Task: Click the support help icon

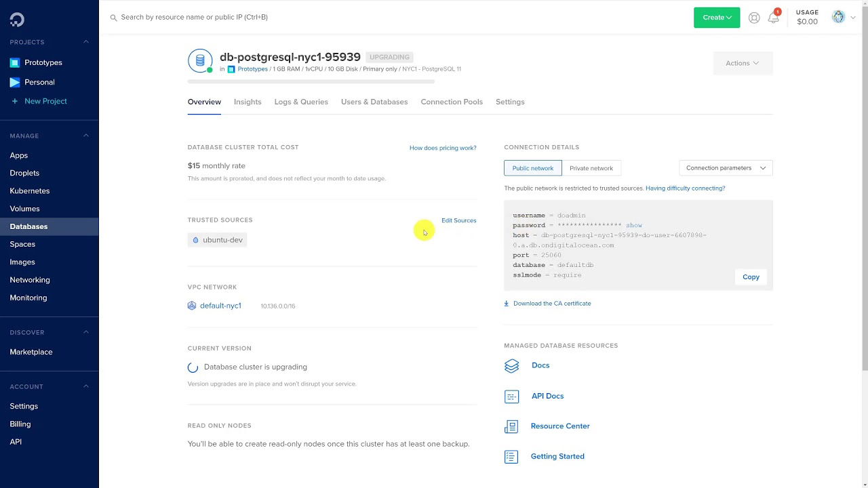Action: (754, 18)
